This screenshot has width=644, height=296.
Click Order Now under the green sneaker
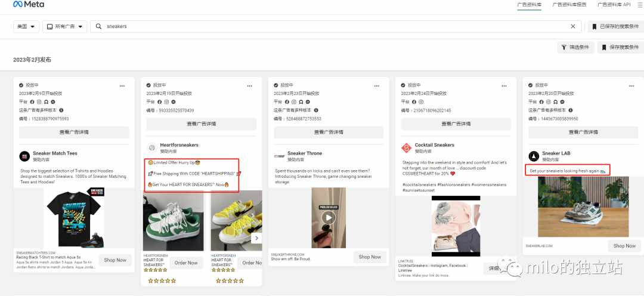186,263
